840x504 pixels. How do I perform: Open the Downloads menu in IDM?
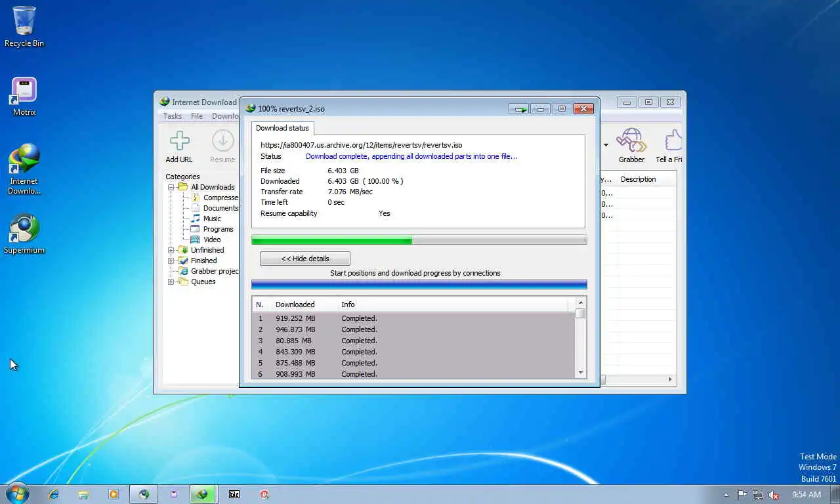click(225, 116)
